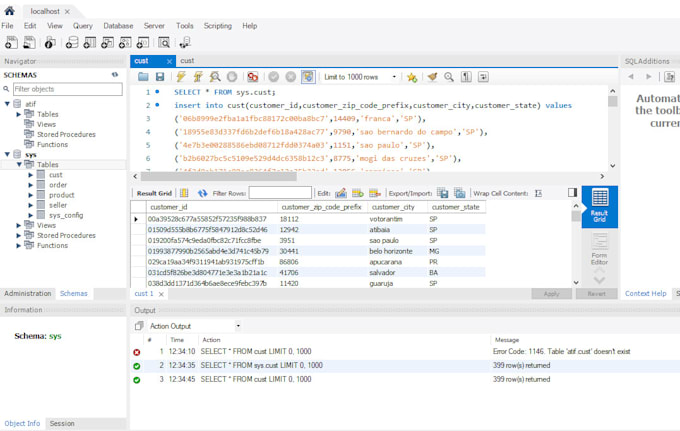The image size is (680, 431).
Task: Expand the seller table
Action: pos(31,205)
